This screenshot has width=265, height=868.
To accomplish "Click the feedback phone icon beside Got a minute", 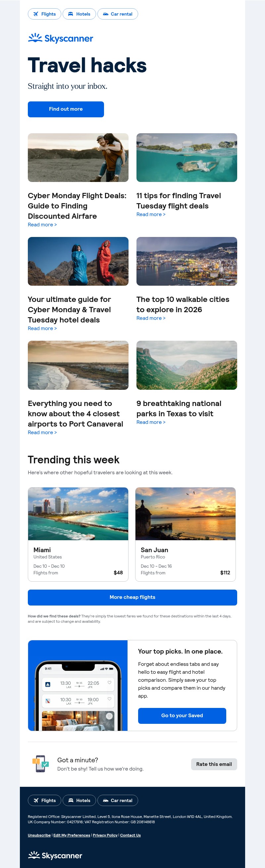I will tap(40, 764).
